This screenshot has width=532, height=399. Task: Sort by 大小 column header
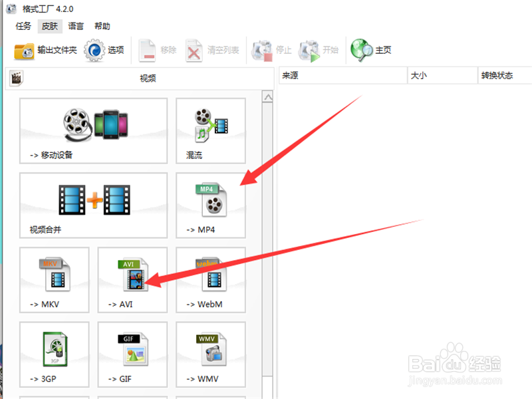tap(442, 75)
